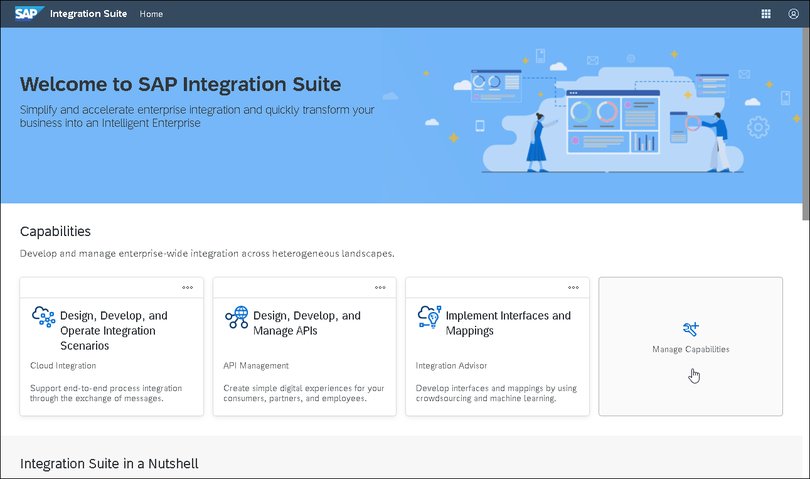
Task: Open the Integration Advisor card's options menu
Action: [x=573, y=287]
